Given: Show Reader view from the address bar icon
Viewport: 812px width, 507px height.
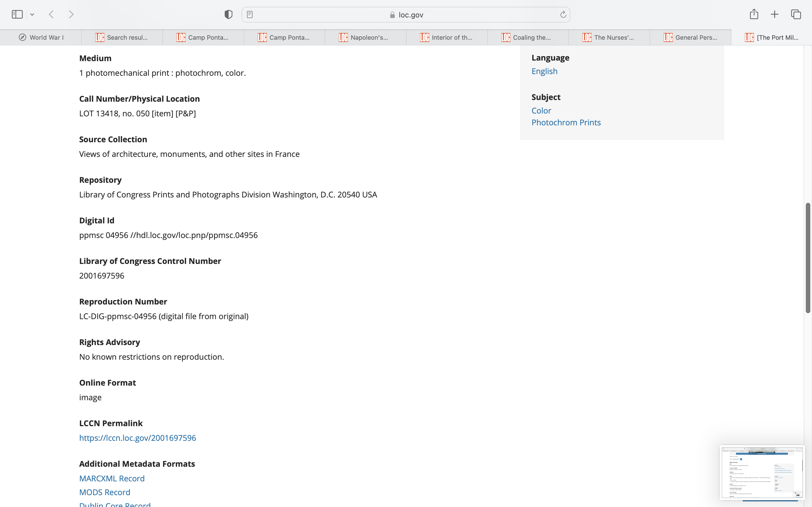Looking at the screenshot, I should tap(250, 14).
